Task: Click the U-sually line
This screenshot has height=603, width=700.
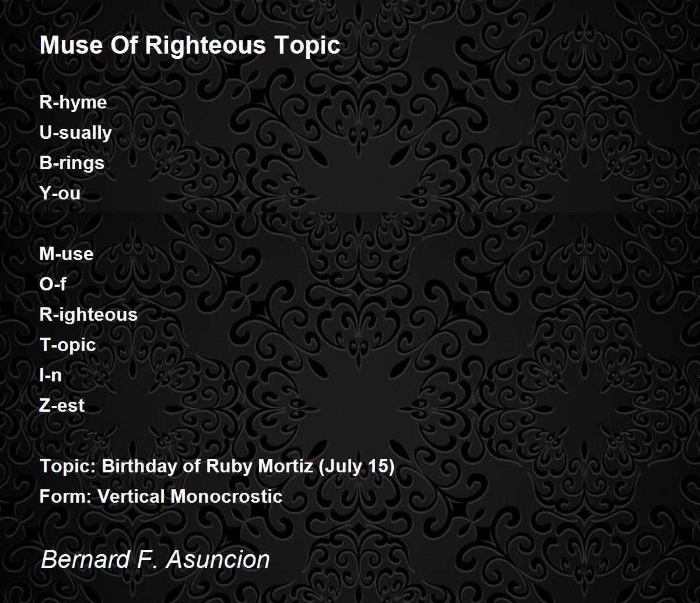Action: (x=76, y=133)
